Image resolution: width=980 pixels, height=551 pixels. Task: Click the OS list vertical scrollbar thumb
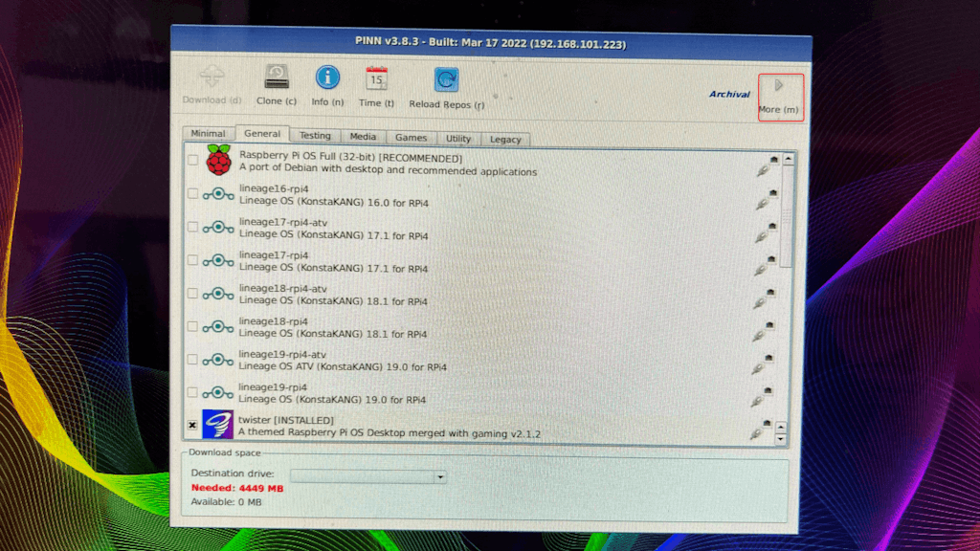tap(787, 215)
